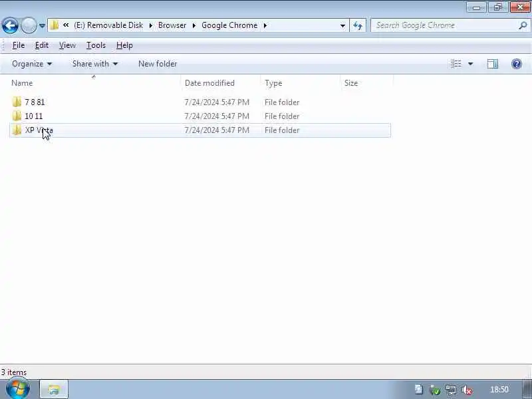Restore down the Explorer window
This screenshot has width=532, height=399.
(x=497, y=7)
